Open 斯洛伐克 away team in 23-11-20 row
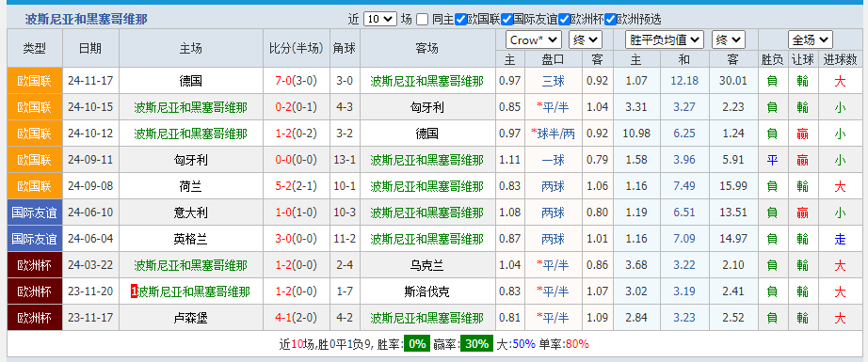Viewport: 868px width, 362px height. coord(426,291)
